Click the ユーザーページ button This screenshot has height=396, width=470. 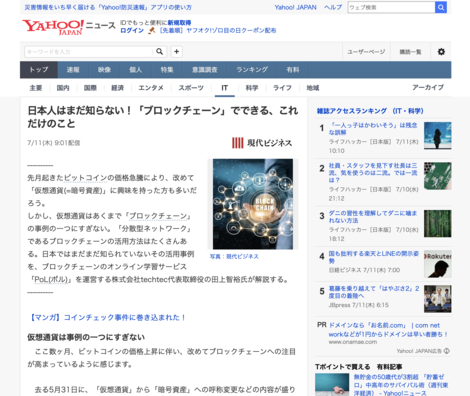pyautogui.click(x=366, y=52)
